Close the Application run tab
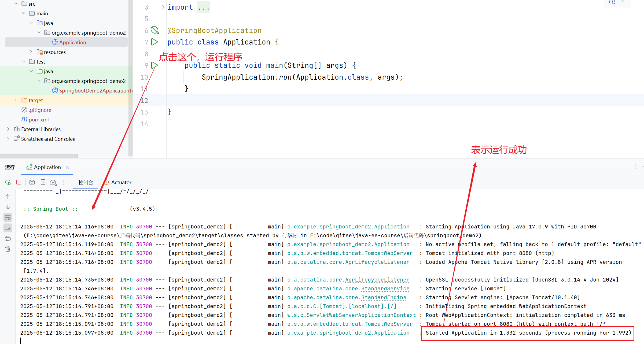Screen dimensions: 644x344 (x=67, y=167)
